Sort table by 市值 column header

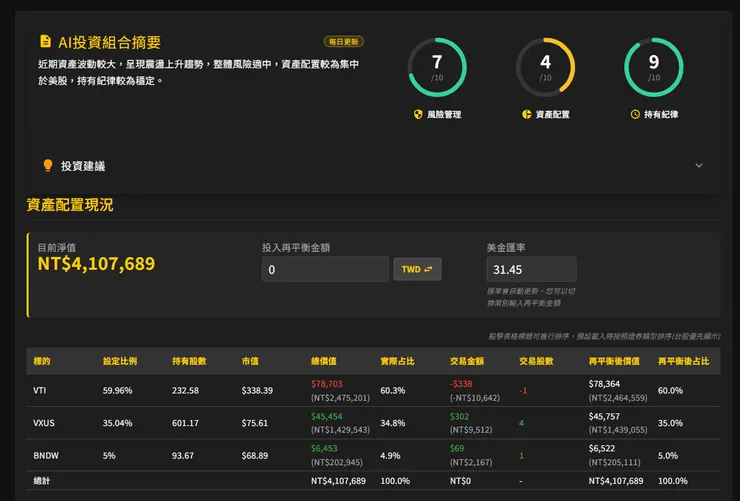click(250, 361)
